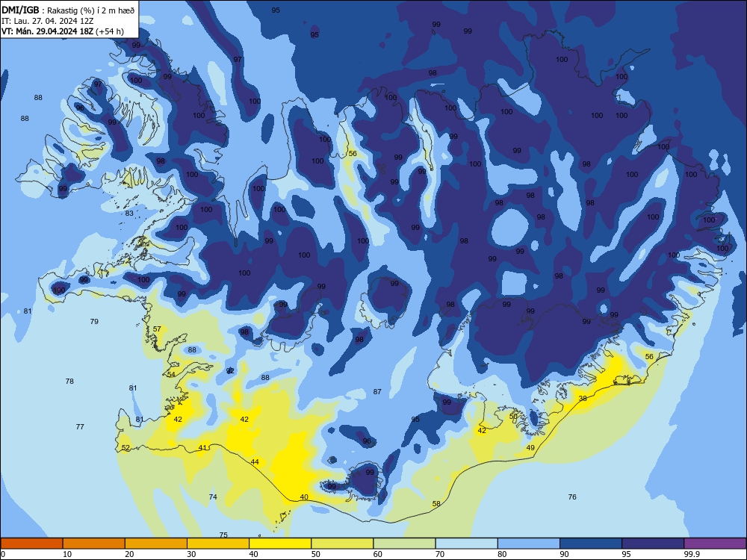Screen dimensions: 747x560
Task: Click the '79' humidity value over the western sea
Action: [94, 321]
